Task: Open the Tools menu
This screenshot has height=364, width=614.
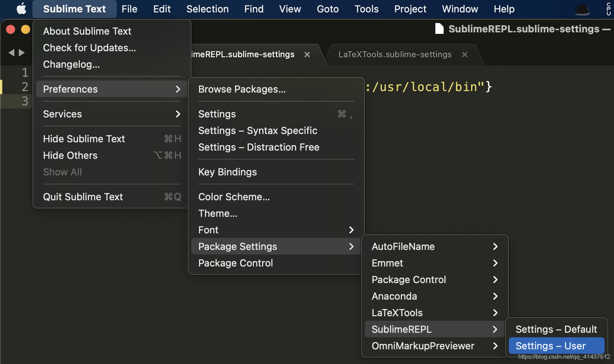Action: tap(366, 9)
